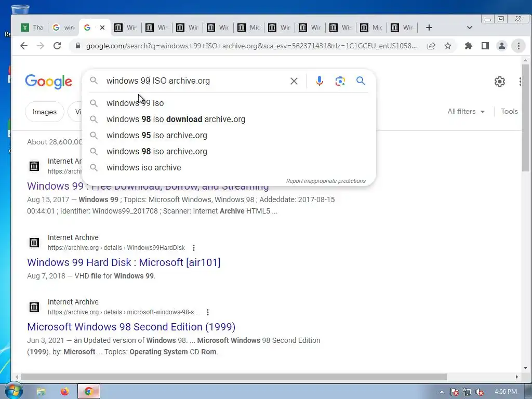The height and width of the screenshot is (399, 532).
Task: Click the scroll down arrow
Action: (525, 368)
